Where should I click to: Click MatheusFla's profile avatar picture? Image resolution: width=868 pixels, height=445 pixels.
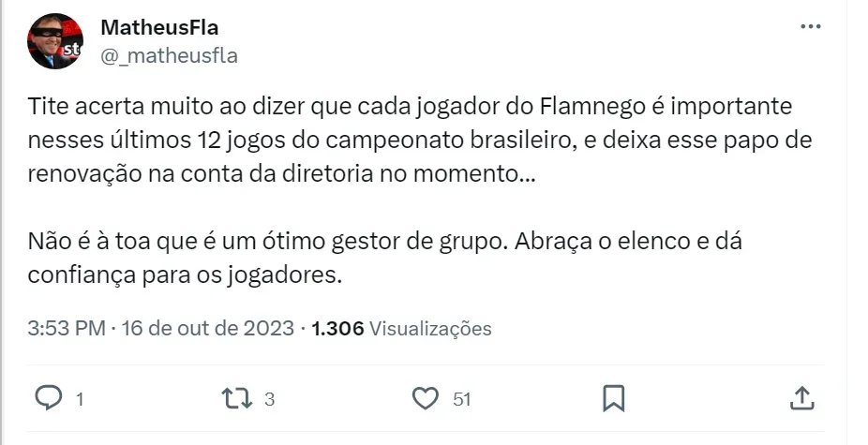coord(56,41)
